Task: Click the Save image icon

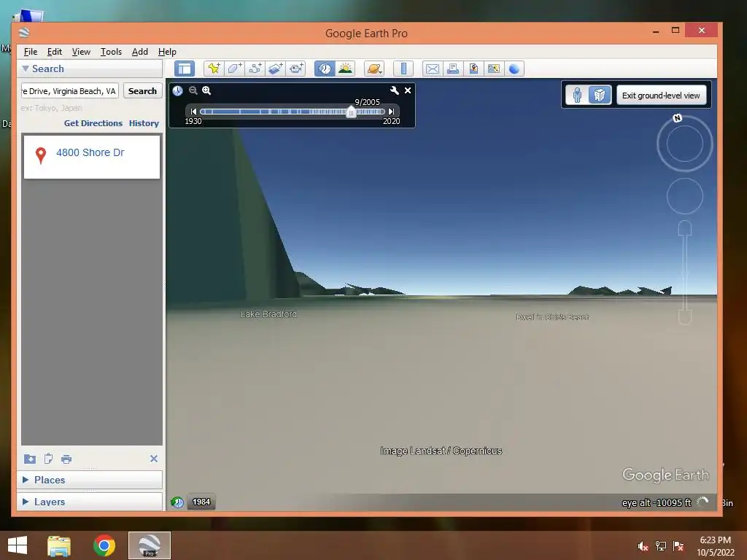Action: click(473, 69)
